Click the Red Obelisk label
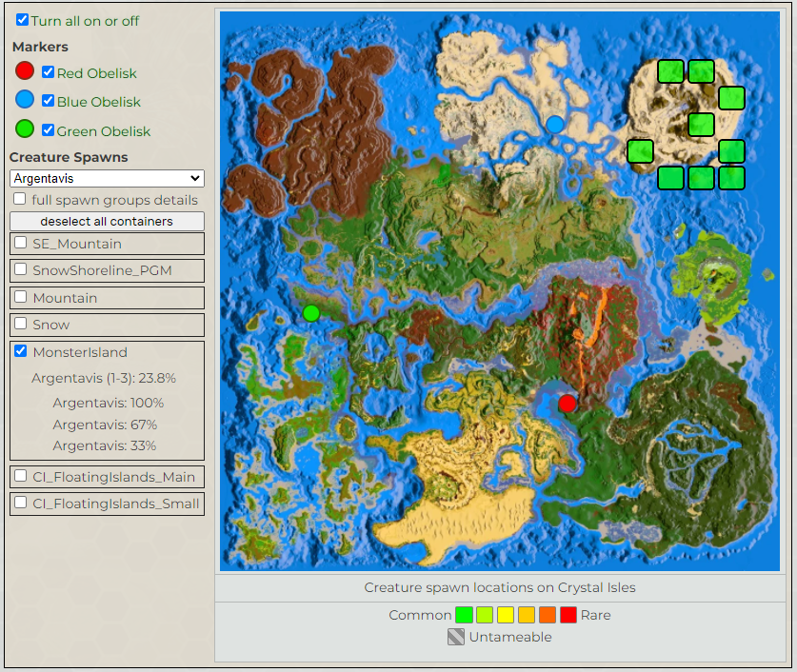This screenshot has height=672, width=797. pyautogui.click(x=96, y=73)
